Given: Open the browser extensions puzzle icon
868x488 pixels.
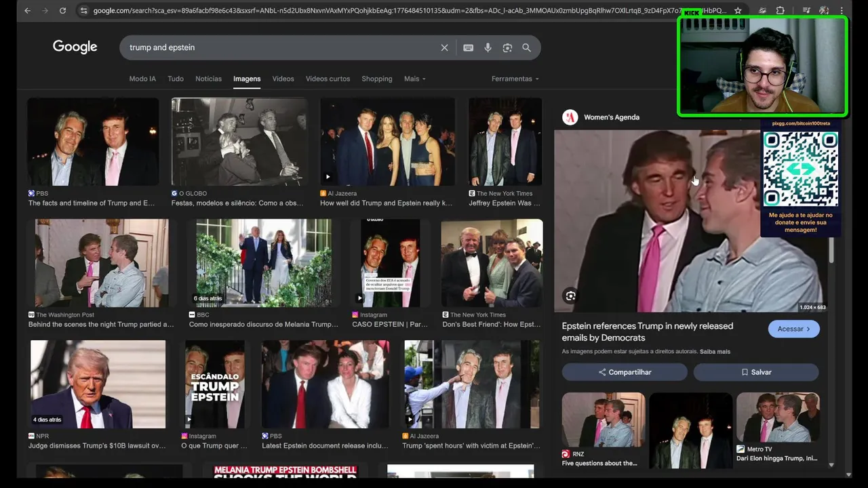Looking at the screenshot, I should point(781,11).
